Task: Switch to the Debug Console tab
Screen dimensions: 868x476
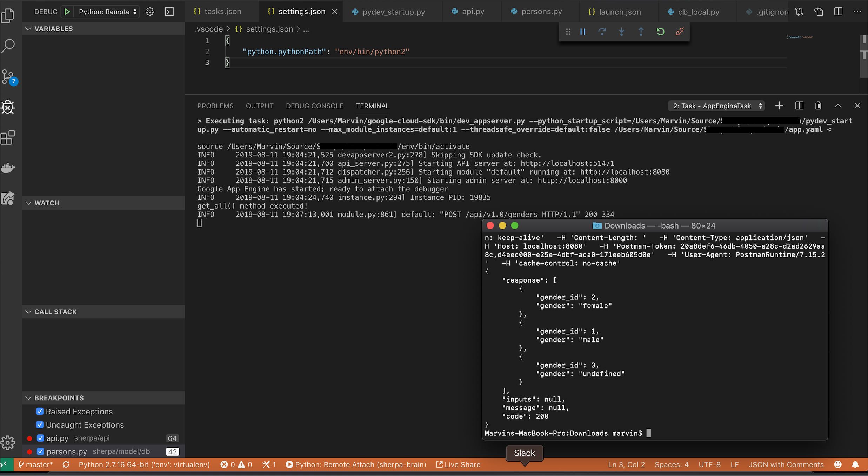Action: (314, 106)
